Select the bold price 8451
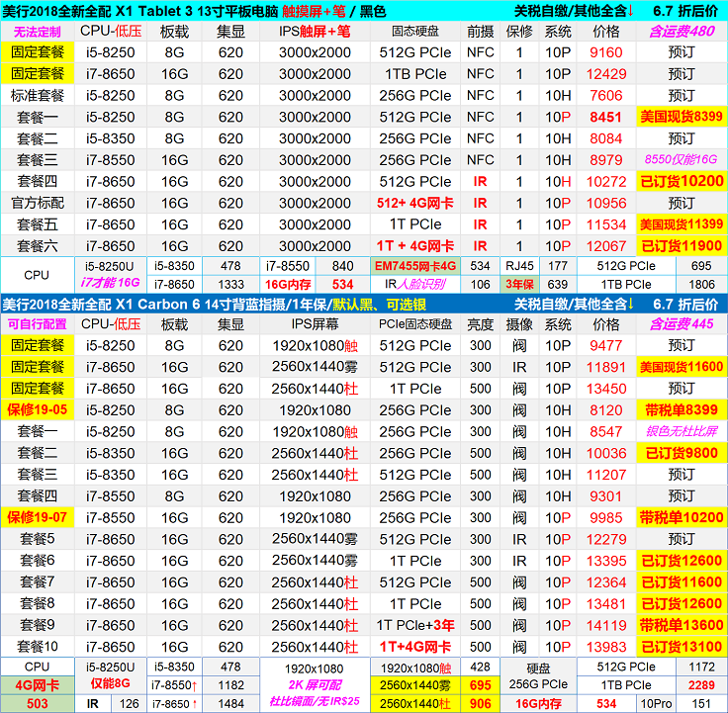This screenshot has width=728, height=713. 606,117
